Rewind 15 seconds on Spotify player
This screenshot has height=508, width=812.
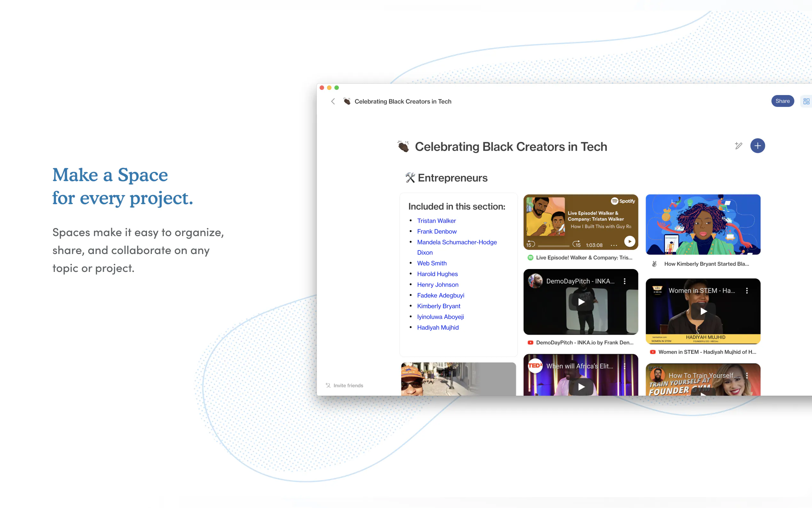[x=530, y=244]
